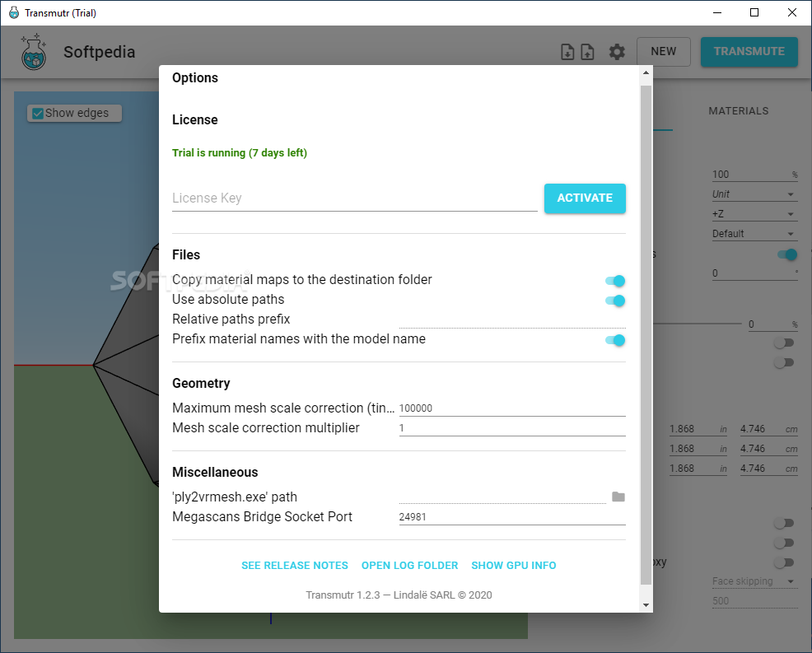812x653 pixels.
Task: Click Megascans Bridge Socket Port field
Action: coord(512,517)
